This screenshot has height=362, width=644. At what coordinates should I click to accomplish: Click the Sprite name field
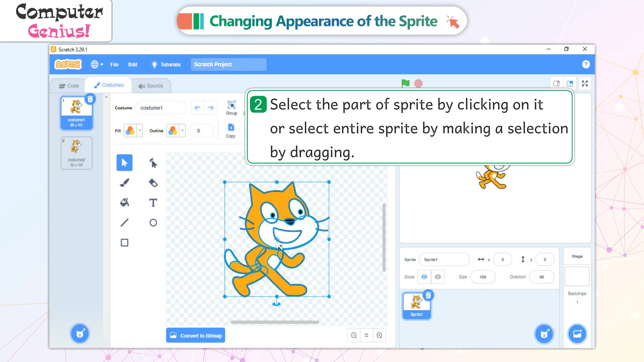pos(444,260)
